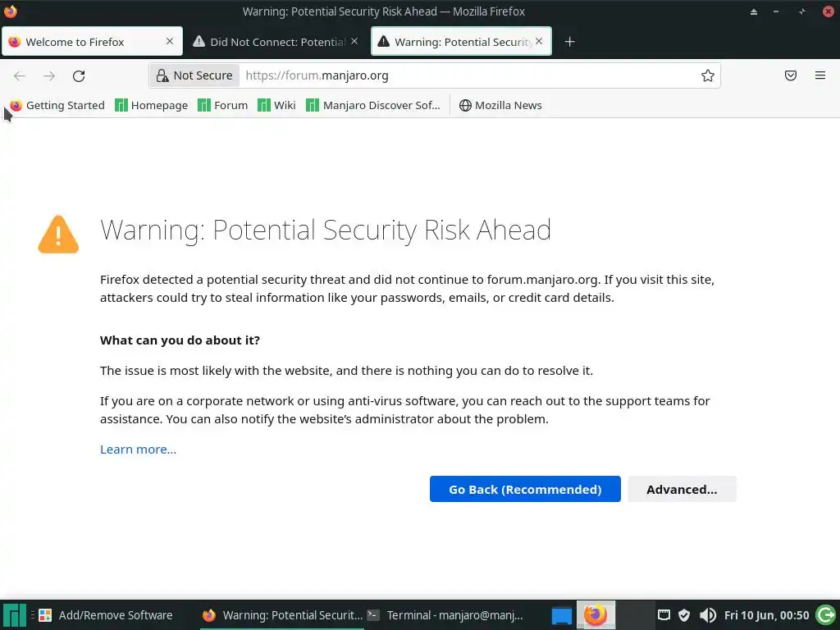Click Go Back (Recommended) button
Screen dimensions: 840x630
click(x=525, y=489)
